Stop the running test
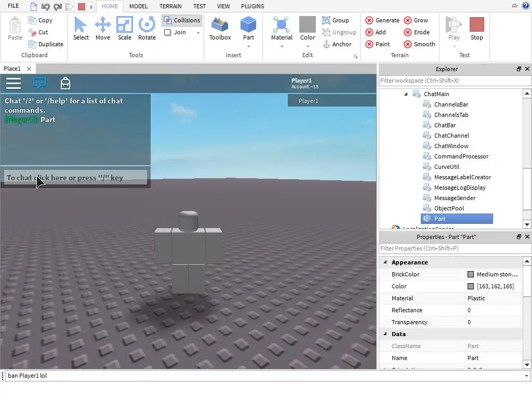This screenshot has width=532, height=399. point(477,29)
